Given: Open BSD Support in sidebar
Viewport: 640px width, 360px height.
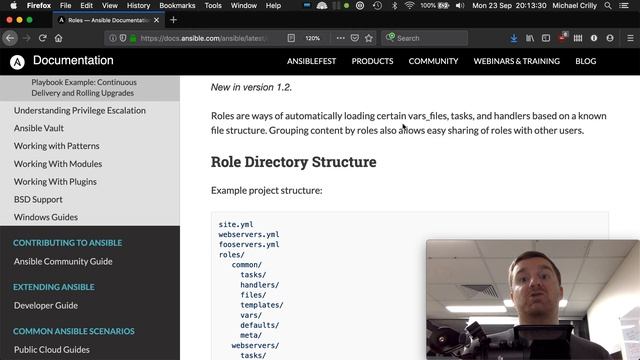Looking at the screenshot, I should click(x=38, y=199).
